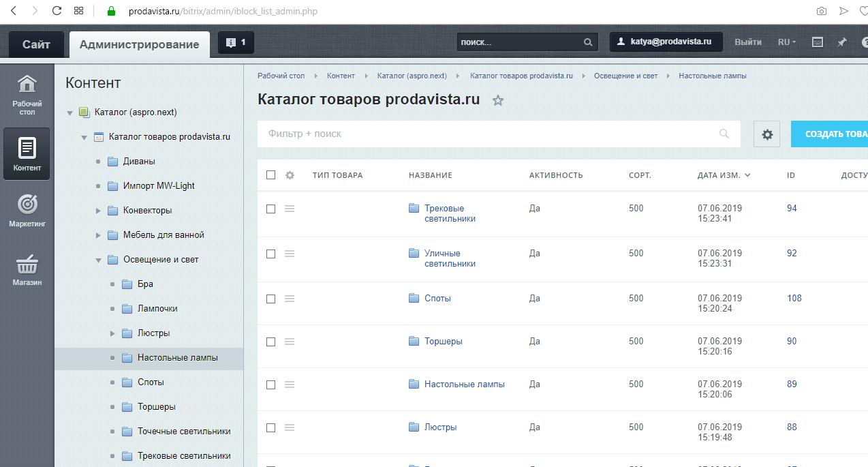Click the notifications badge showing 1
Screen dimensions: 868x467
(236, 42)
